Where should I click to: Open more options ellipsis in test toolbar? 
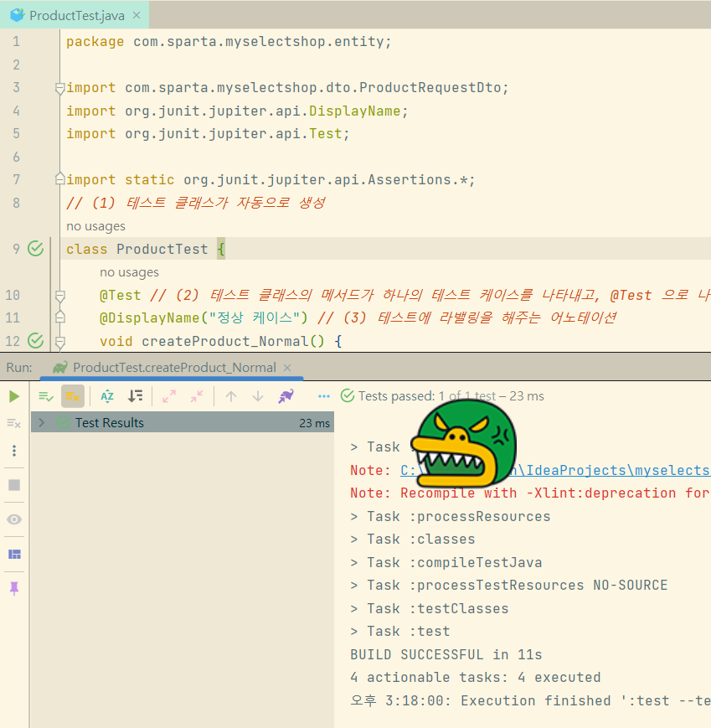(x=324, y=396)
